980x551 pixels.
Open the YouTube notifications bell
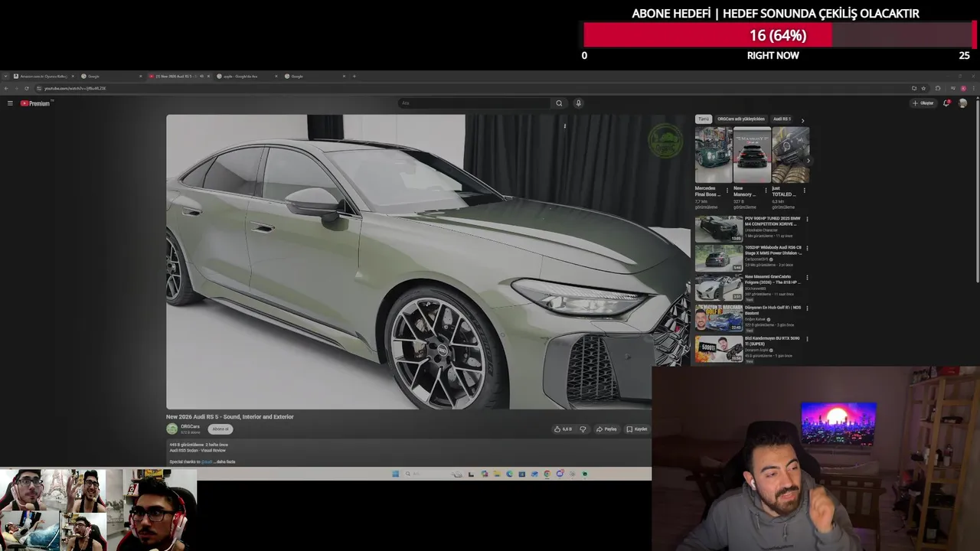tap(946, 103)
